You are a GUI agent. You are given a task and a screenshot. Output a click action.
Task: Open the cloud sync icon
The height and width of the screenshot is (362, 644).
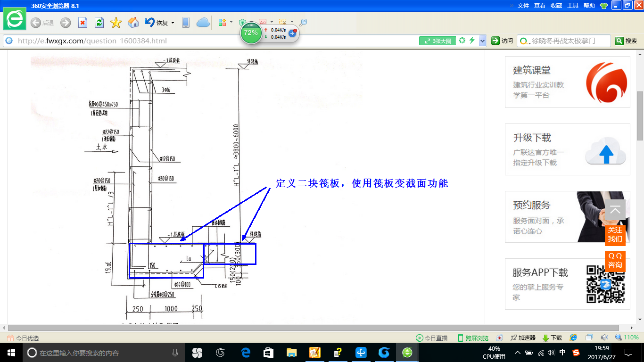[x=203, y=23]
